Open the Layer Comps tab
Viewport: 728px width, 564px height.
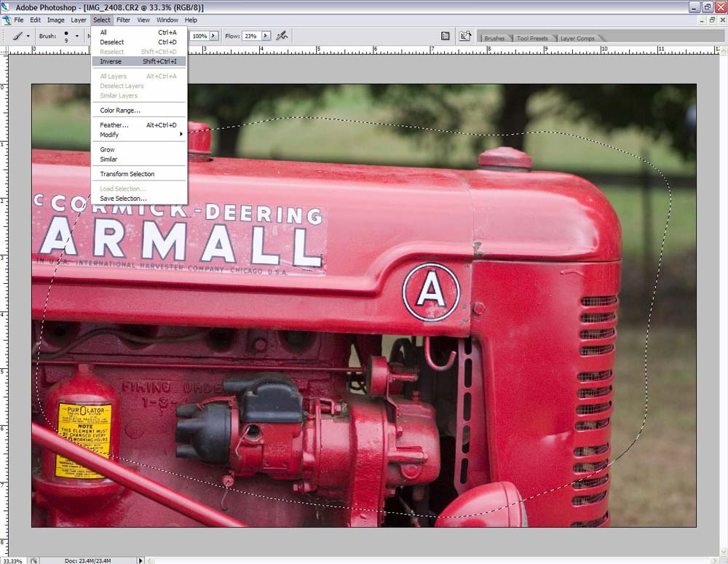point(578,38)
